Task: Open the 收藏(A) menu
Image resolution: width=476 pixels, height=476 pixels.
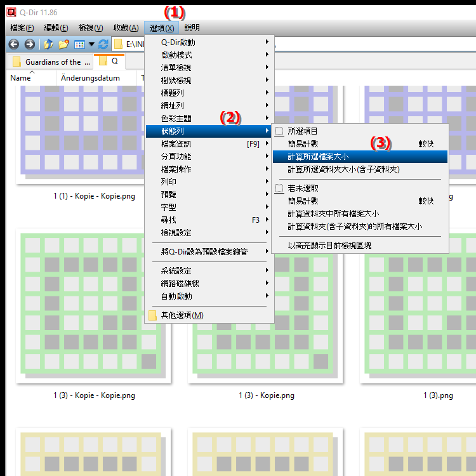Action: tap(126, 28)
